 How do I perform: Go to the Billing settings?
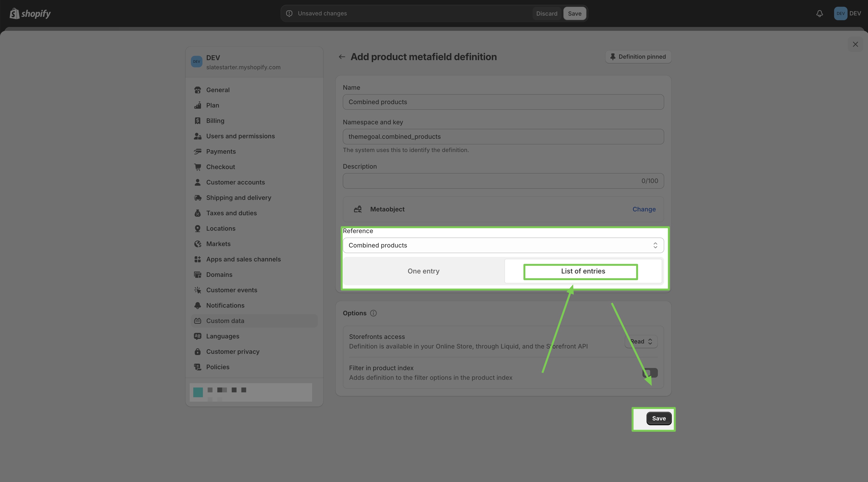point(254,121)
